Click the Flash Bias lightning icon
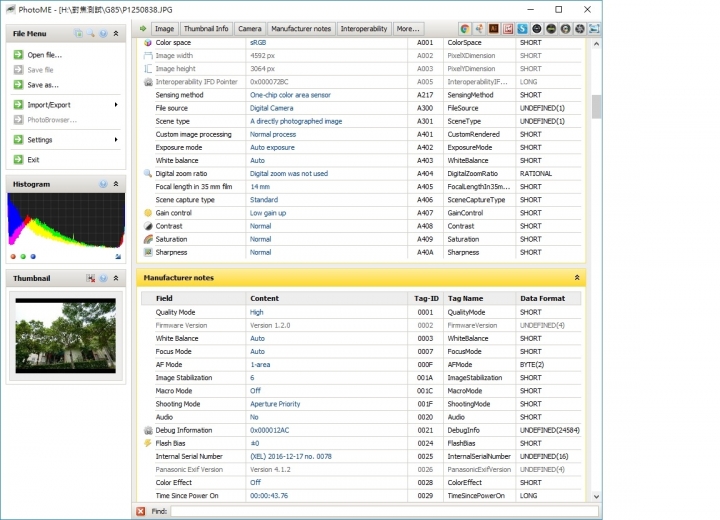Image resolution: width=720 pixels, height=520 pixels. 148,443
